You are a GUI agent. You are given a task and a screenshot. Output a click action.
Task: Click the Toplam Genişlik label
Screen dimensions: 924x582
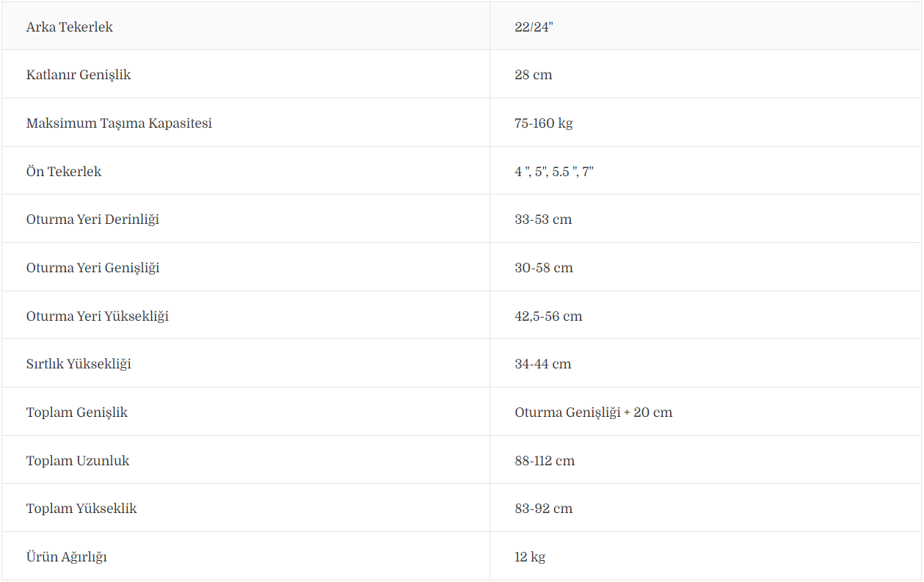[77, 412]
